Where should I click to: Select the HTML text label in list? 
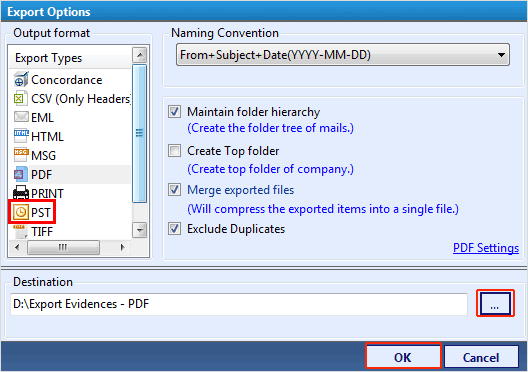point(47,137)
